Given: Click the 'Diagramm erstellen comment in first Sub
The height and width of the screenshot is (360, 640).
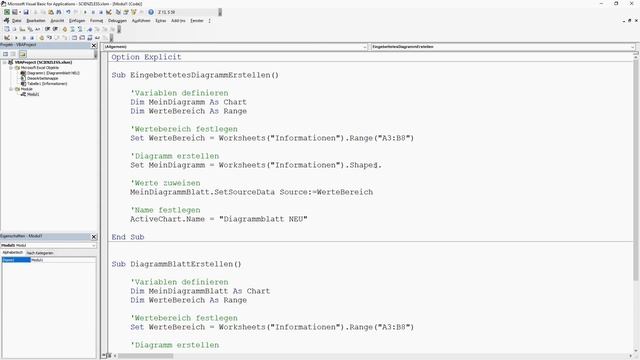Looking at the screenshot, I should 175,156.
